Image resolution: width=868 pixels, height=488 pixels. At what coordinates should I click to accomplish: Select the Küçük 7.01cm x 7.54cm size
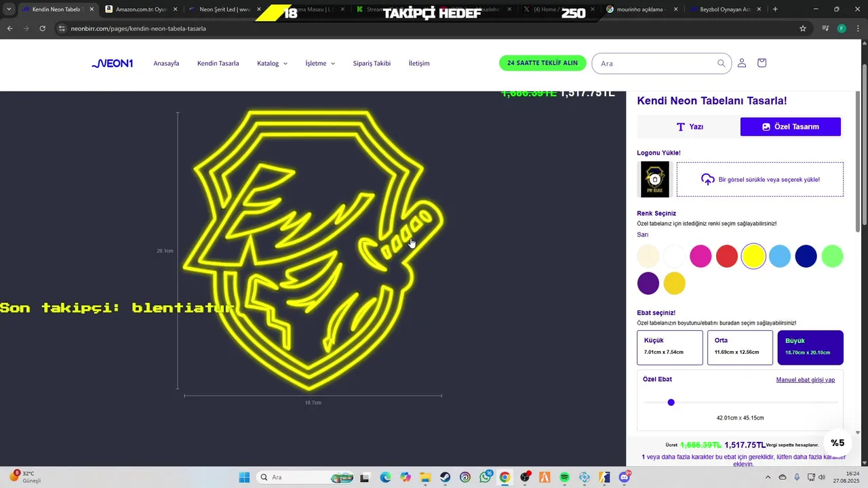pos(670,348)
